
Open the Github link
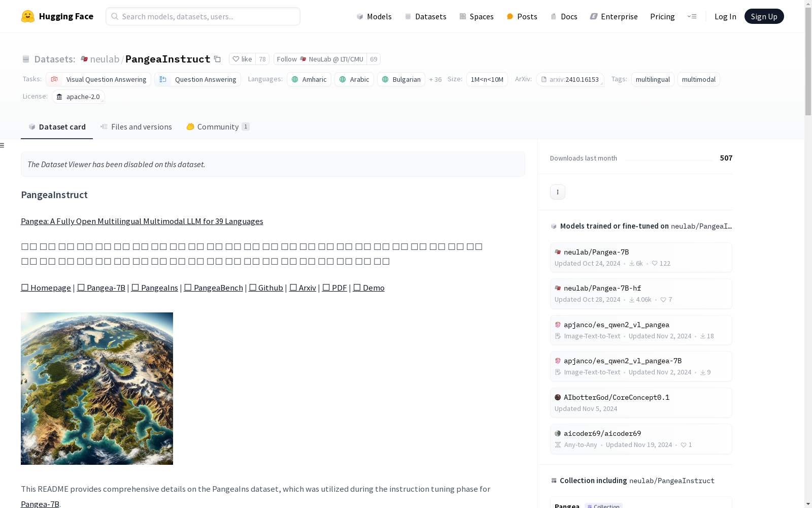pyautogui.click(x=266, y=288)
